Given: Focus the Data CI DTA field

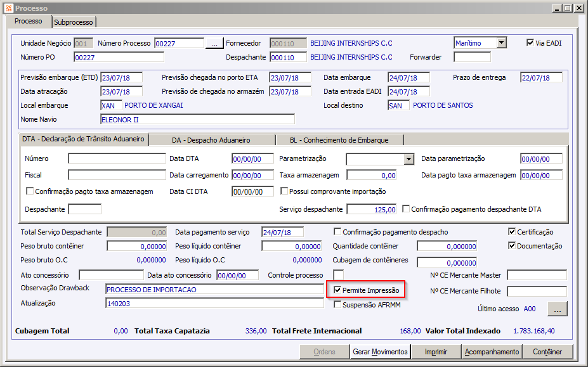Looking at the screenshot, I should (252, 191).
